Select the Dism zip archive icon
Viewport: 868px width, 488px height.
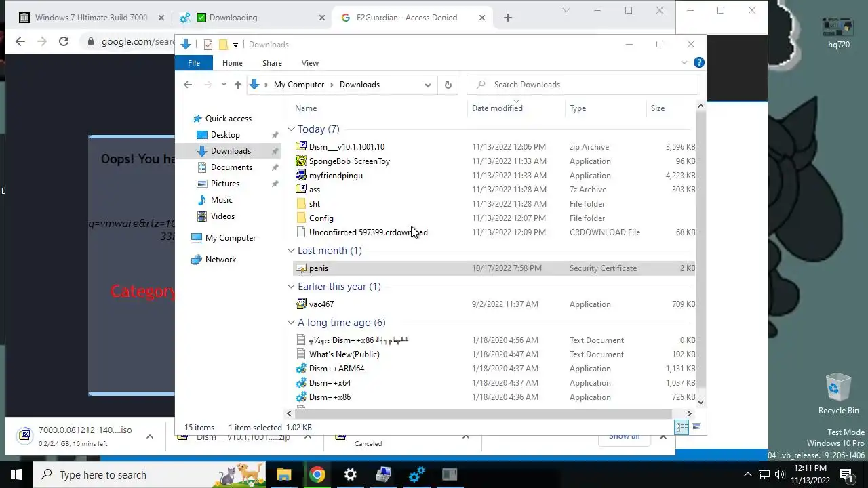point(302,146)
